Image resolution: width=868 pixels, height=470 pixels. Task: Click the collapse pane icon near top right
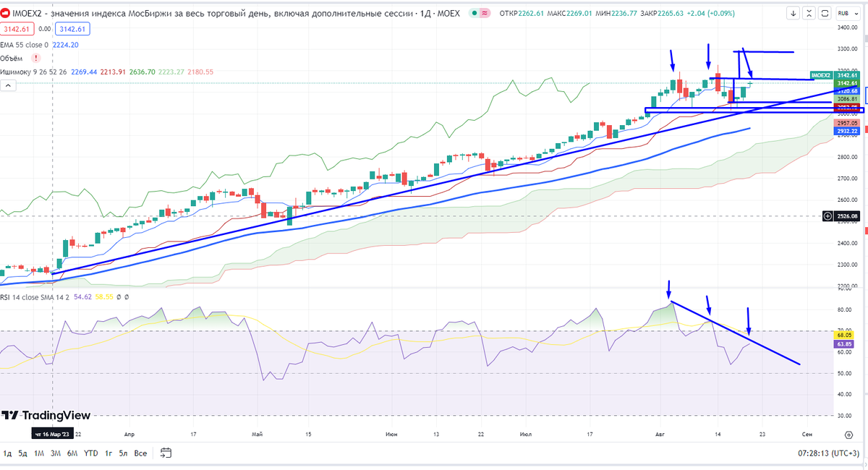809,12
